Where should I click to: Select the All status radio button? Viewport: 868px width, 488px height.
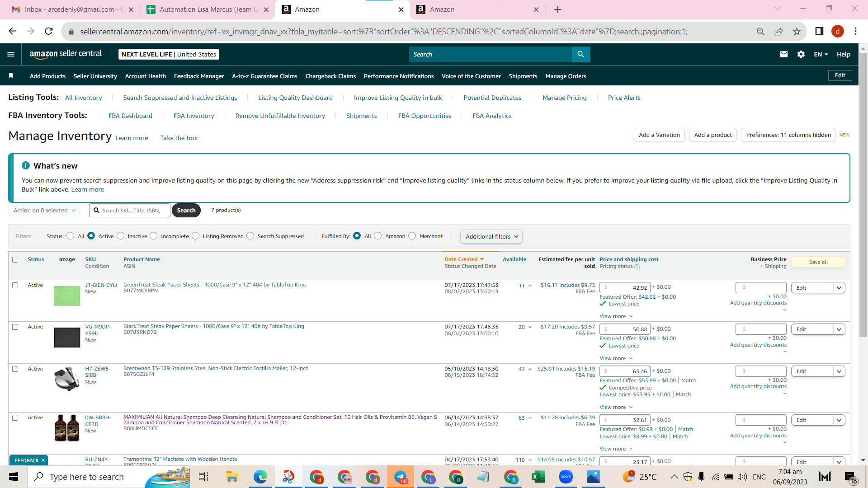(71, 236)
